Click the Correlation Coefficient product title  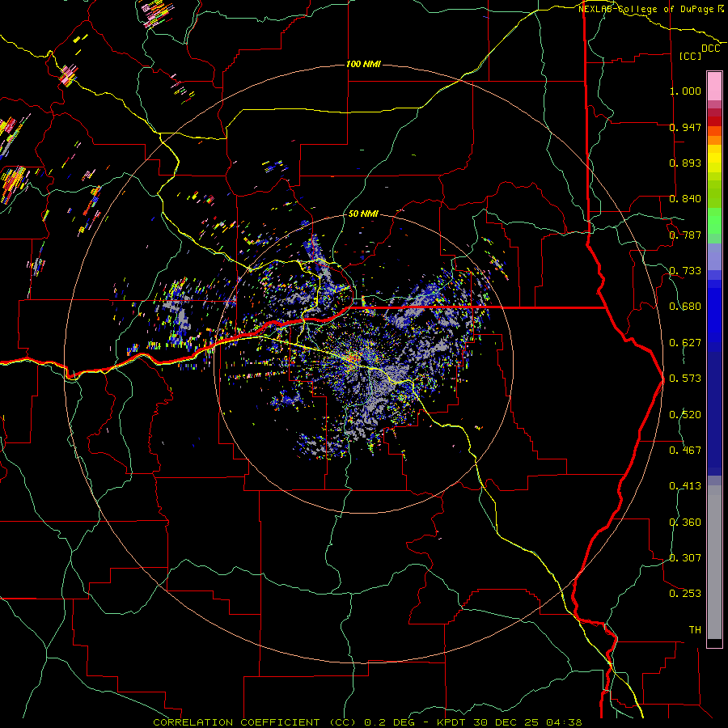tap(255, 722)
